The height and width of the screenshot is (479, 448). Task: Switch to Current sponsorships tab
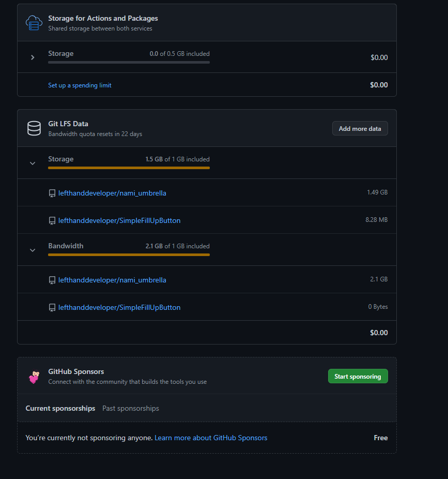tap(60, 409)
